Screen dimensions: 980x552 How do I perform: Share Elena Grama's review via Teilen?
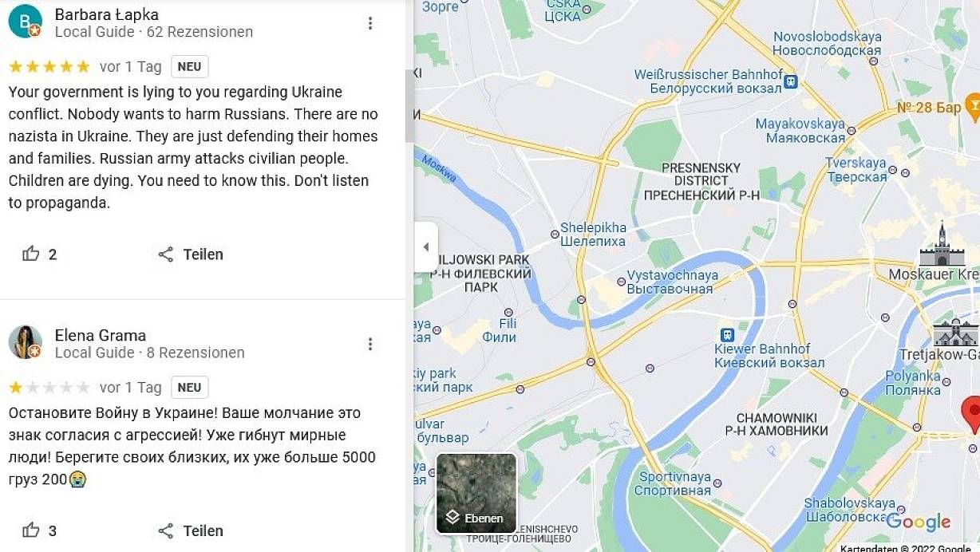[191, 530]
